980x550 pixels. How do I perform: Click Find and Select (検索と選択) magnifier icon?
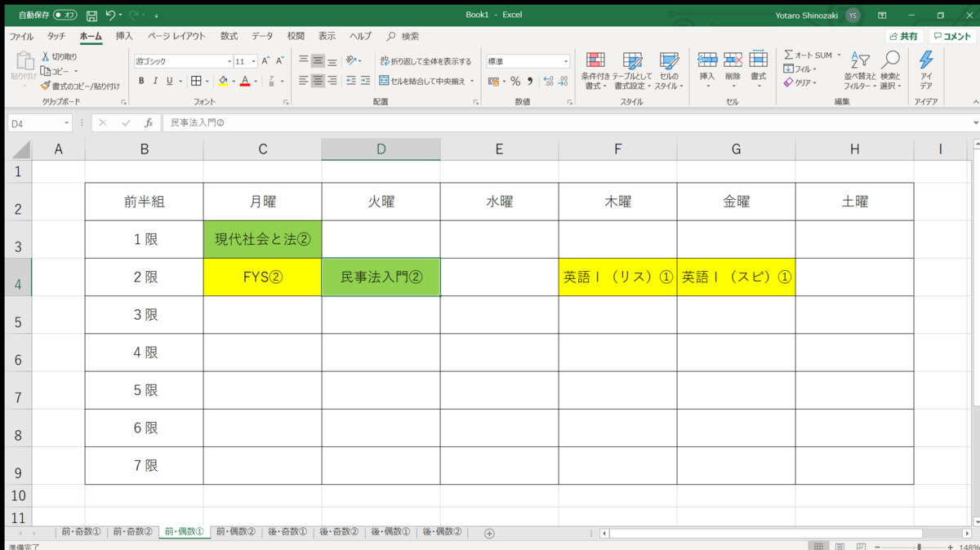pos(890,60)
